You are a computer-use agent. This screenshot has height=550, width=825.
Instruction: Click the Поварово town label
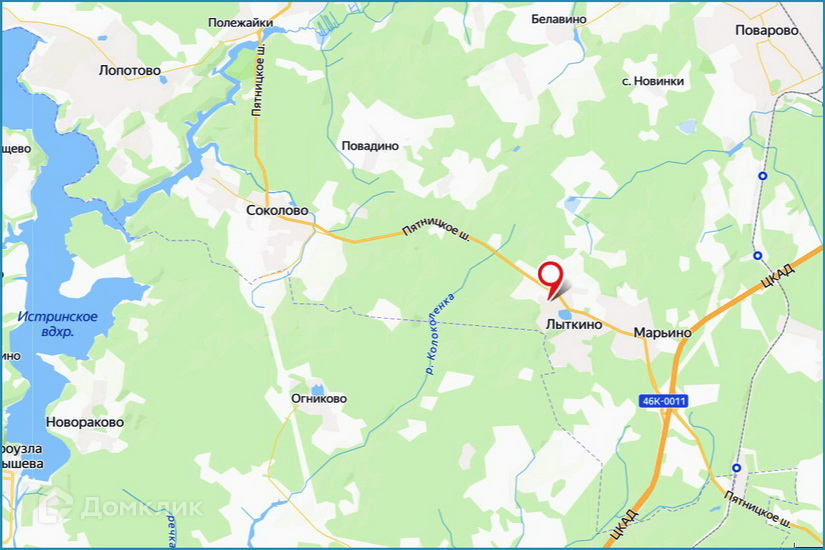tap(767, 31)
